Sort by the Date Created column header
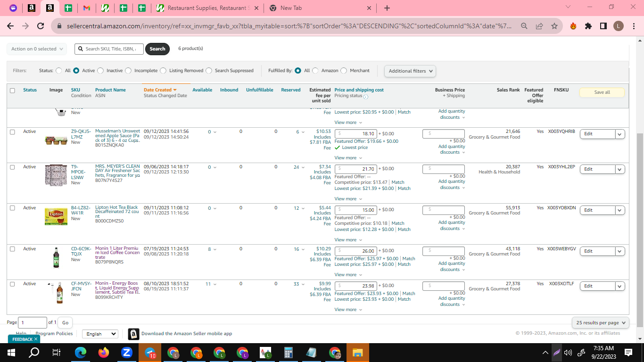This screenshot has height=362, width=644. point(160,90)
